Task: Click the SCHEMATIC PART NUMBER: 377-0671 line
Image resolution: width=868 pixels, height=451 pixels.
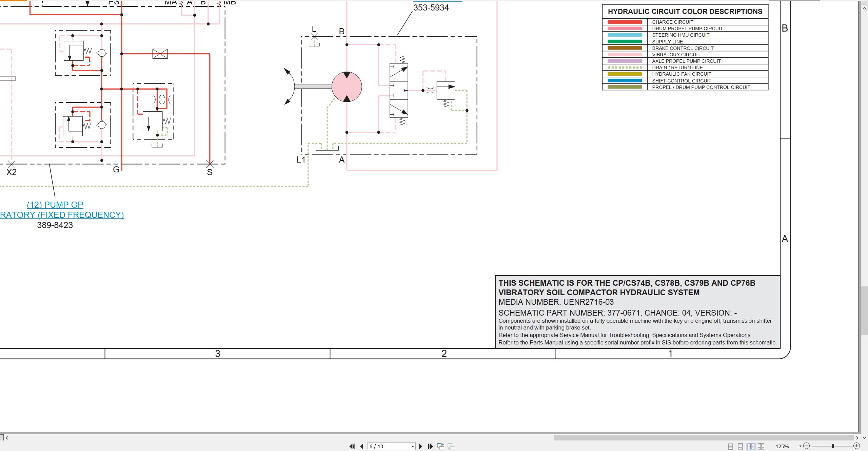Action: (617, 313)
